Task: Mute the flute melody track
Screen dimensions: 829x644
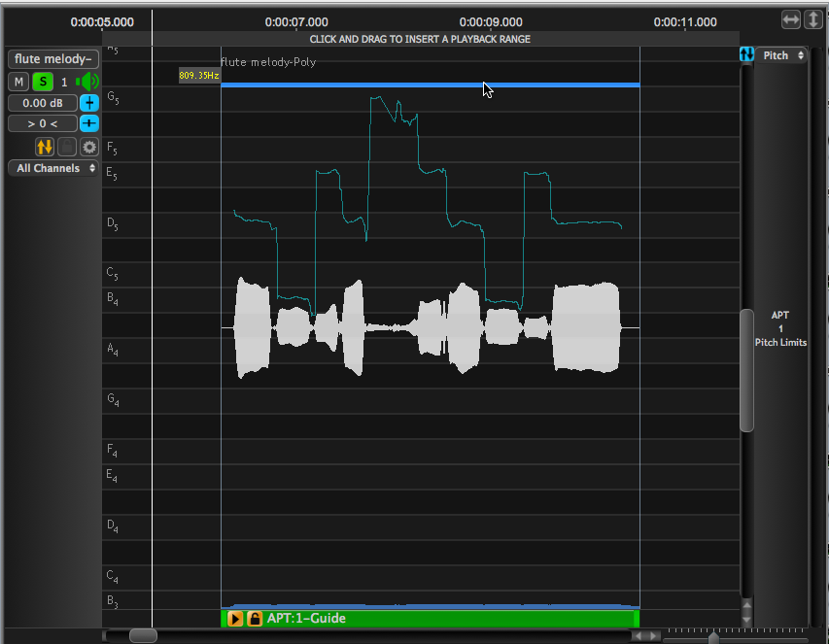Action: point(18,83)
